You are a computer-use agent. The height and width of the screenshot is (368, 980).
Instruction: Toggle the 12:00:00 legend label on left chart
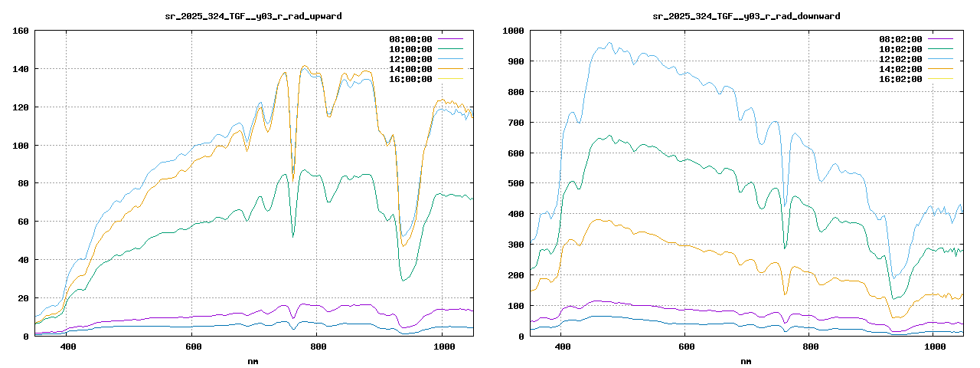[410, 59]
